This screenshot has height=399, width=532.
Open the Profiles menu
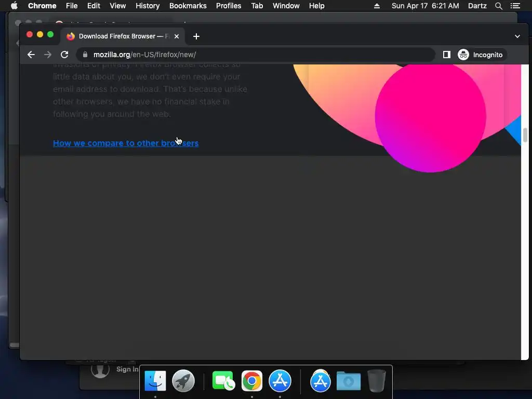coord(229,6)
